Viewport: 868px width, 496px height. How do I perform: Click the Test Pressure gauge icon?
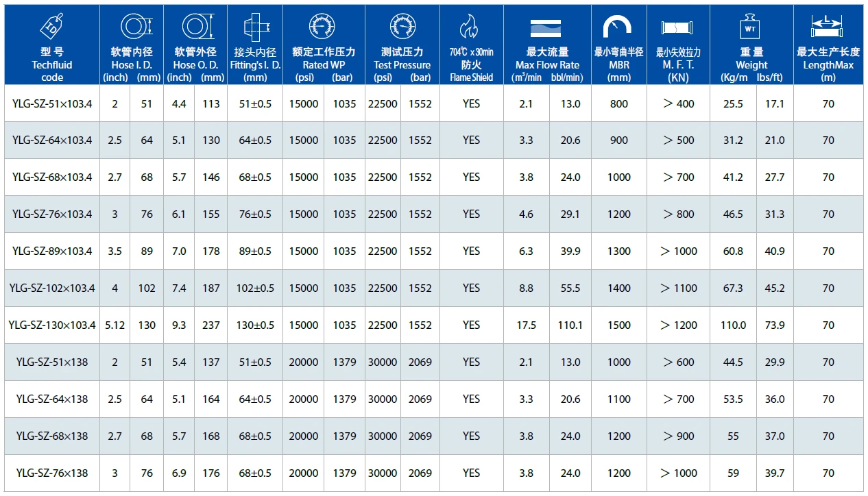[x=402, y=26]
